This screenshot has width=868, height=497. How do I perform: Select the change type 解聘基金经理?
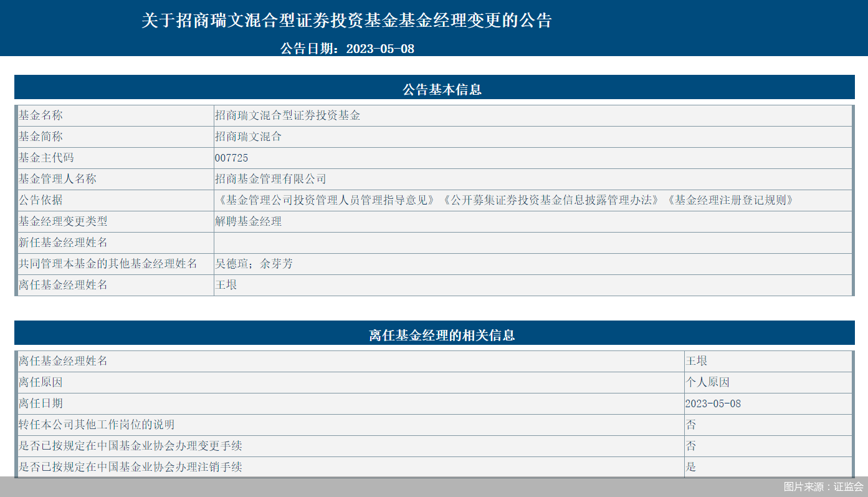(248, 221)
